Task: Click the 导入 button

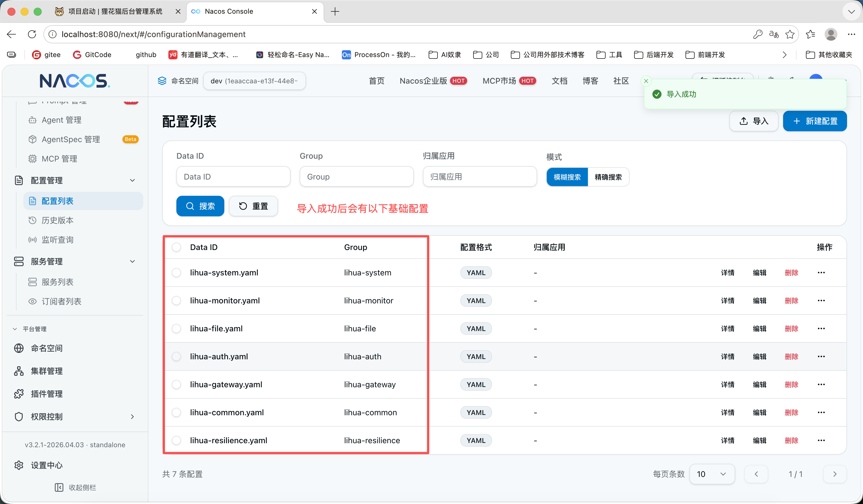Action: pyautogui.click(x=754, y=121)
